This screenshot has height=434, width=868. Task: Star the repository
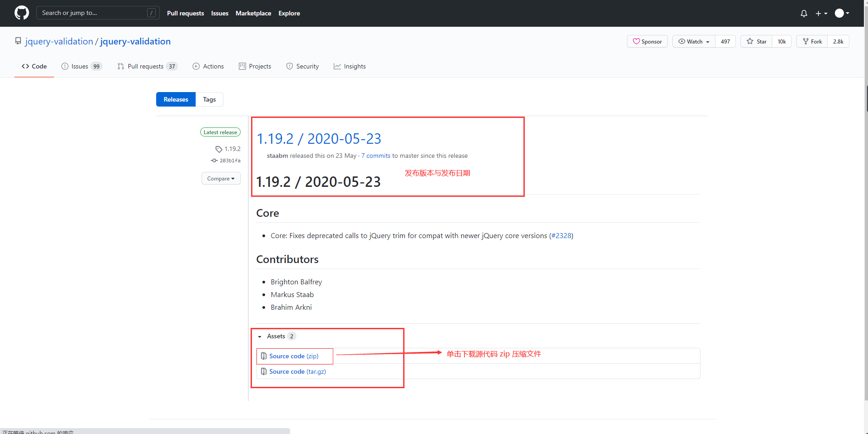(x=756, y=41)
